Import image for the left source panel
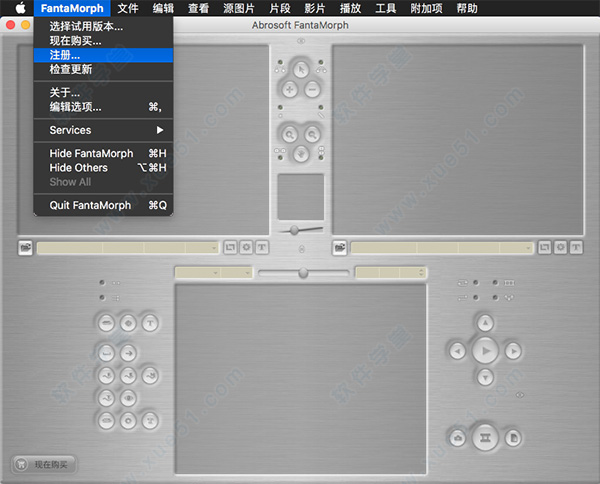The image size is (600, 484). coord(26,248)
